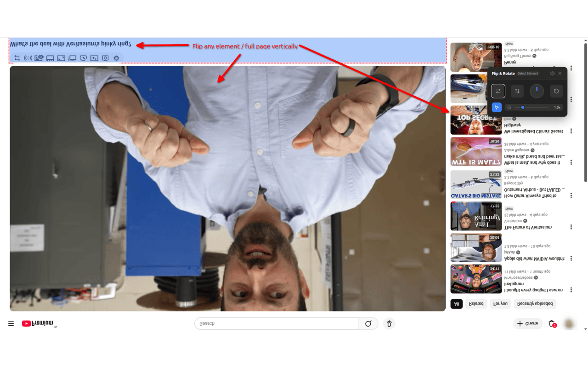Open options for the Qatar Airways video

coord(571,195)
